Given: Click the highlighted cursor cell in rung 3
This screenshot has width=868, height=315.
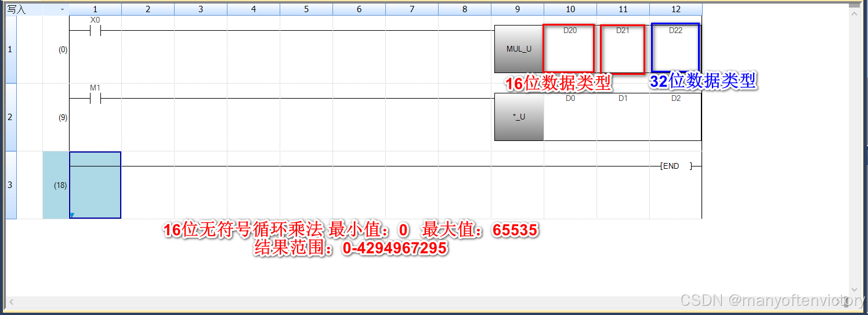Looking at the screenshot, I should click(95, 185).
